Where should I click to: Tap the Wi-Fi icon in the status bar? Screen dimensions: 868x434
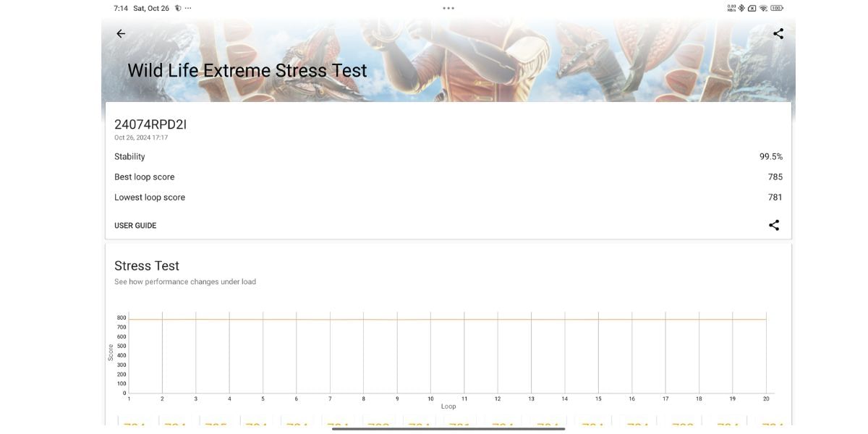point(763,9)
